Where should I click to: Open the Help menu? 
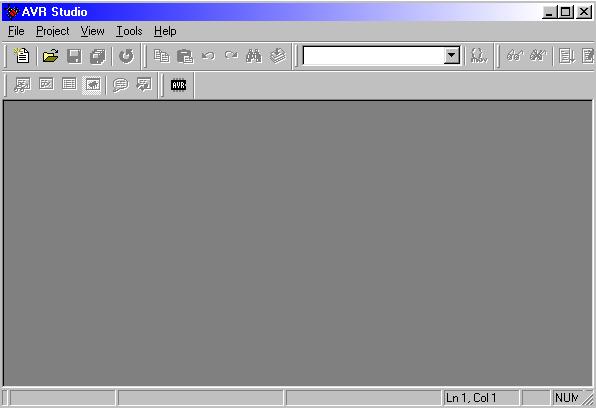click(165, 31)
